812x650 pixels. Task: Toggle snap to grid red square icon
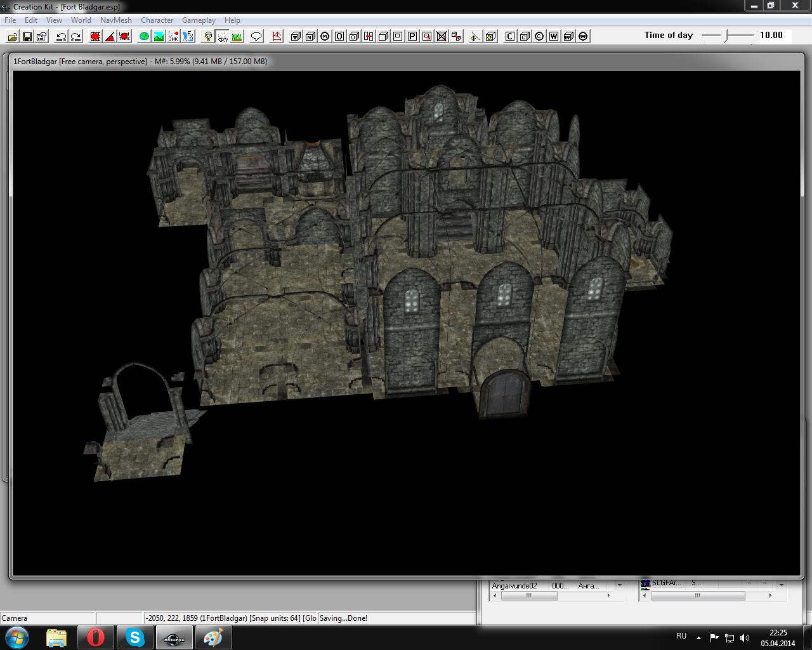coord(95,36)
